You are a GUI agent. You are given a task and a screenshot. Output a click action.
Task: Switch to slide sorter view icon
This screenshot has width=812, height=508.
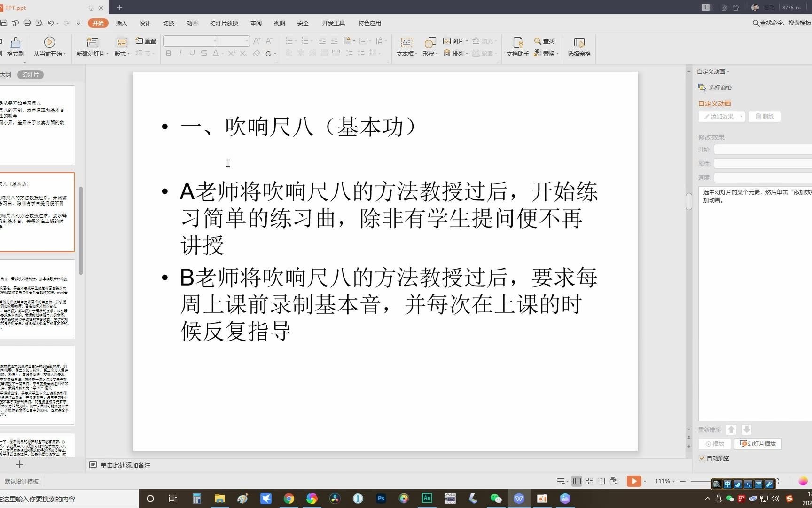(x=589, y=481)
